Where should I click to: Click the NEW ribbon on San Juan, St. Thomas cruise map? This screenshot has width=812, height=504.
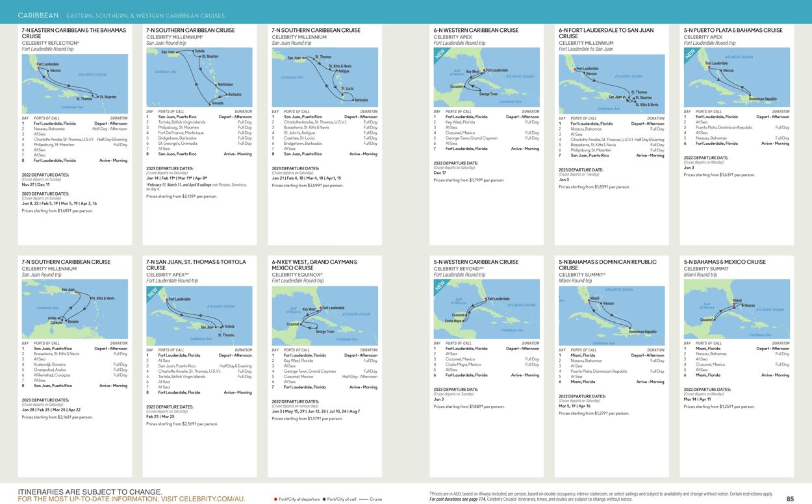click(153, 292)
